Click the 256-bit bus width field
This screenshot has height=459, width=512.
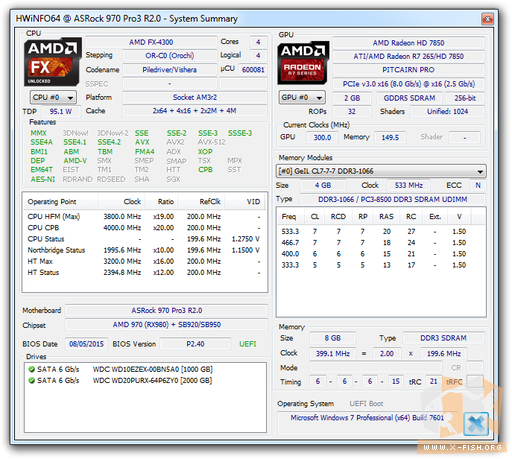tap(465, 98)
